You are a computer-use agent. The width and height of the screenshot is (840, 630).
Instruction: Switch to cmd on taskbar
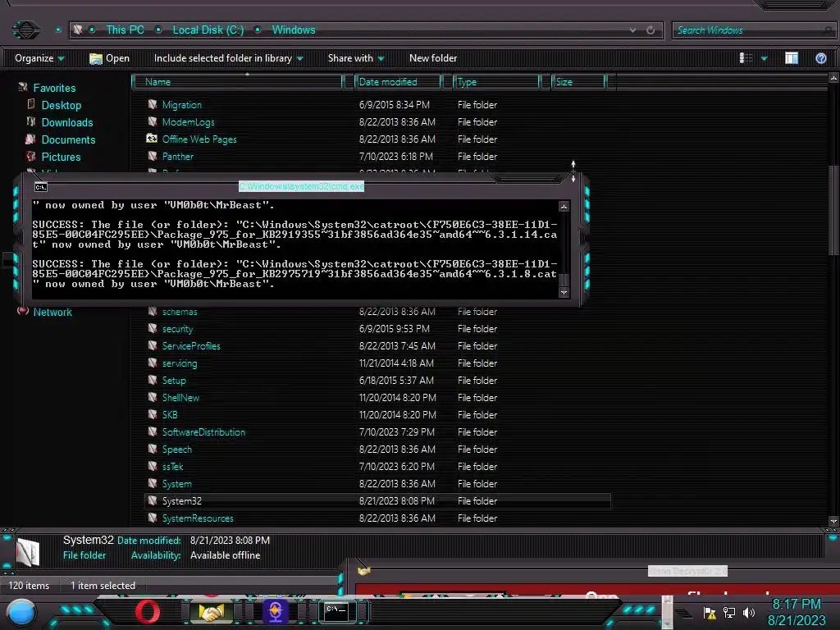(336, 611)
